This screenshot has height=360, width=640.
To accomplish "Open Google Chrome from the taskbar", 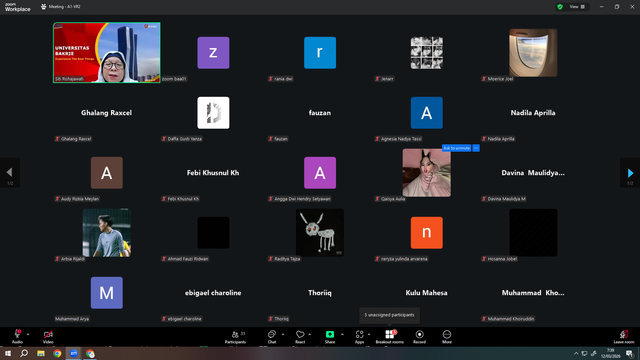I will (x=57, y=353).
